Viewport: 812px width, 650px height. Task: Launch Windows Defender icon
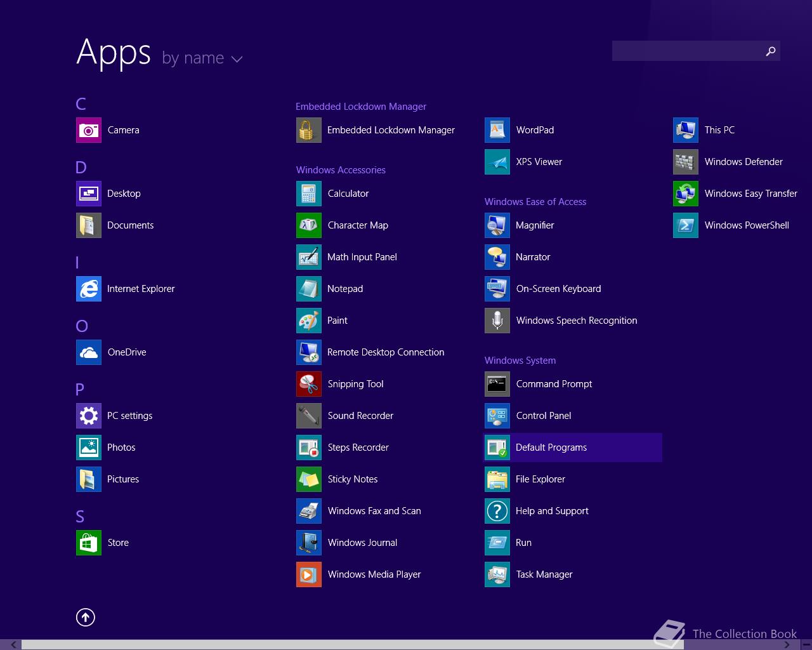pyautogui.click(x=686, y=162)
